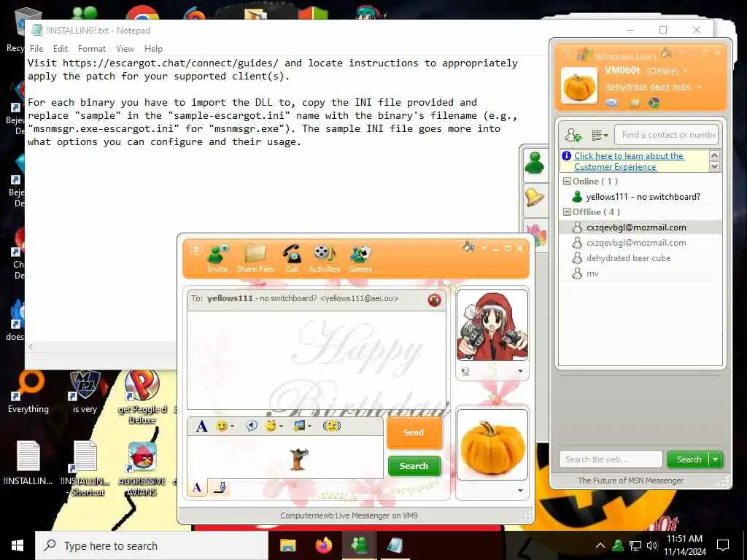
Task: Select highlighted cxzqevbgl@mozmail.com contact
Action: [640, 227]
